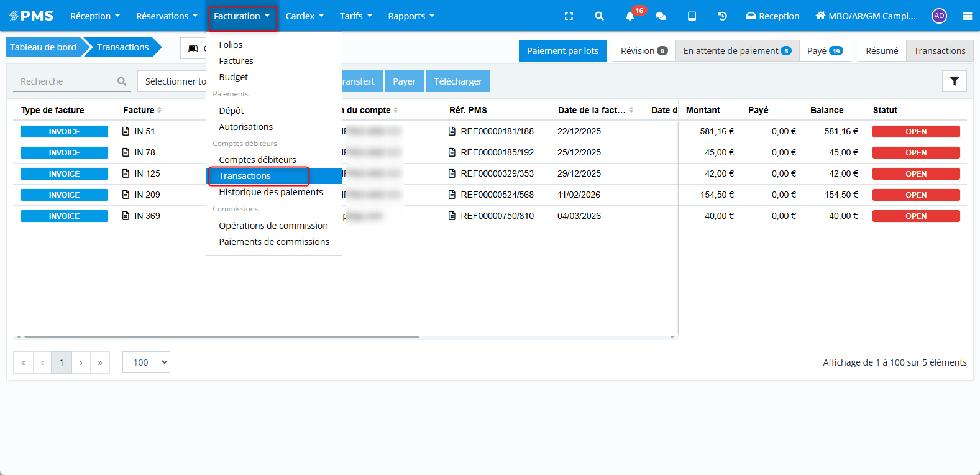Click the tablet icon in the top bar

(x=692, y=16)
